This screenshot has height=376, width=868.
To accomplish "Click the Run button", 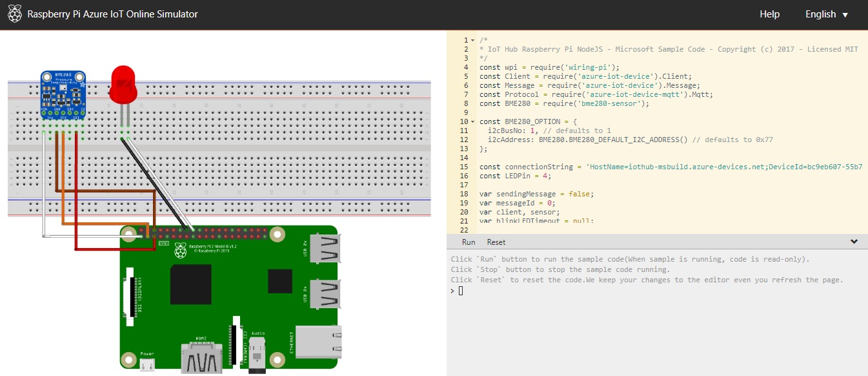I will [469, 242].
